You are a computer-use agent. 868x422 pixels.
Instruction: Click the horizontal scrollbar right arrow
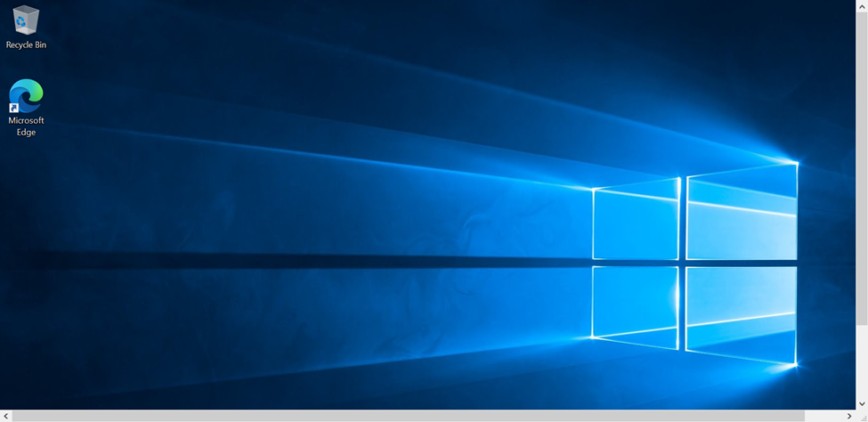tap(849, 416)
